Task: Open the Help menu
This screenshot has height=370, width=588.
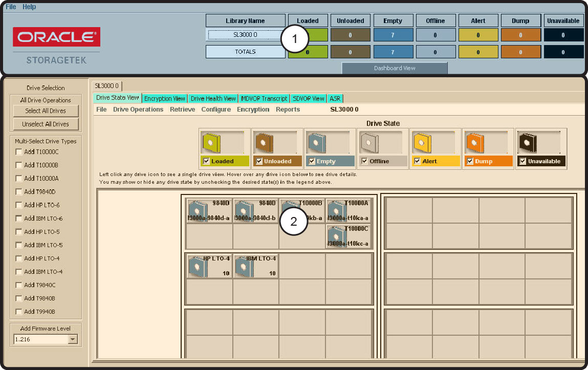Action: (x=29, y=7)
